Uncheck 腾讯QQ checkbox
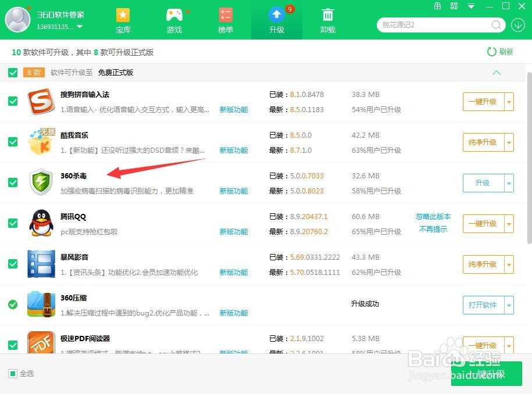Viewport: 532px width, 394px height. click(x=13, y=223)
